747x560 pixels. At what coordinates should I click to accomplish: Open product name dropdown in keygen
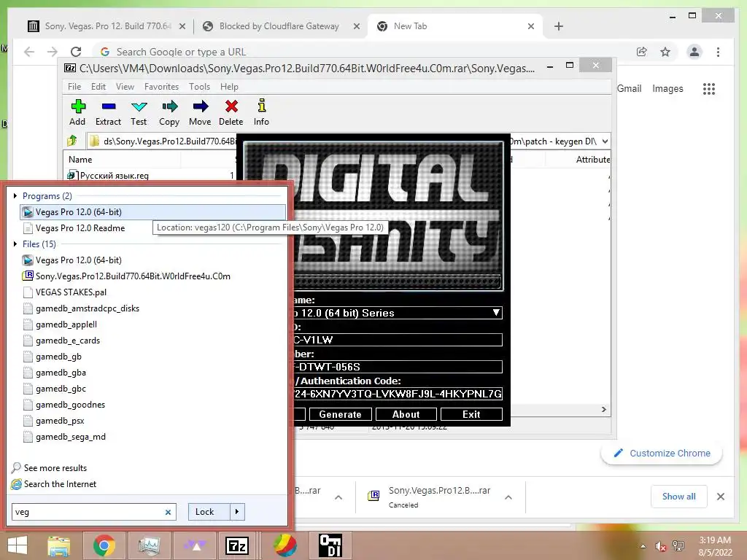click(496, 313)
